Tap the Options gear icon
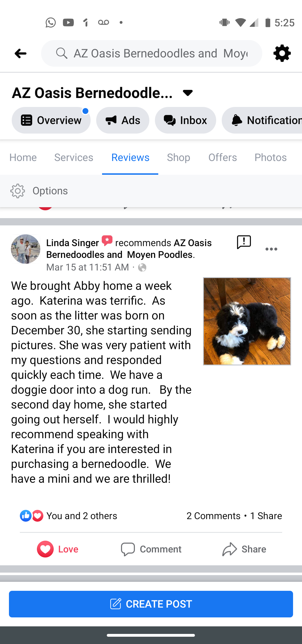This screenshot has height=644, width=302. 18,191
